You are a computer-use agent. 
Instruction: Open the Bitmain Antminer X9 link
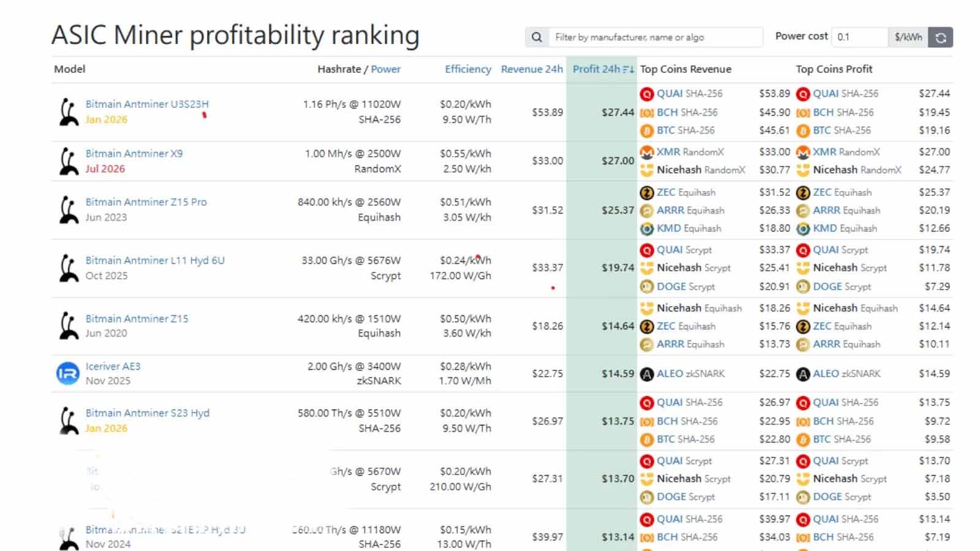[x=134, y=154]
